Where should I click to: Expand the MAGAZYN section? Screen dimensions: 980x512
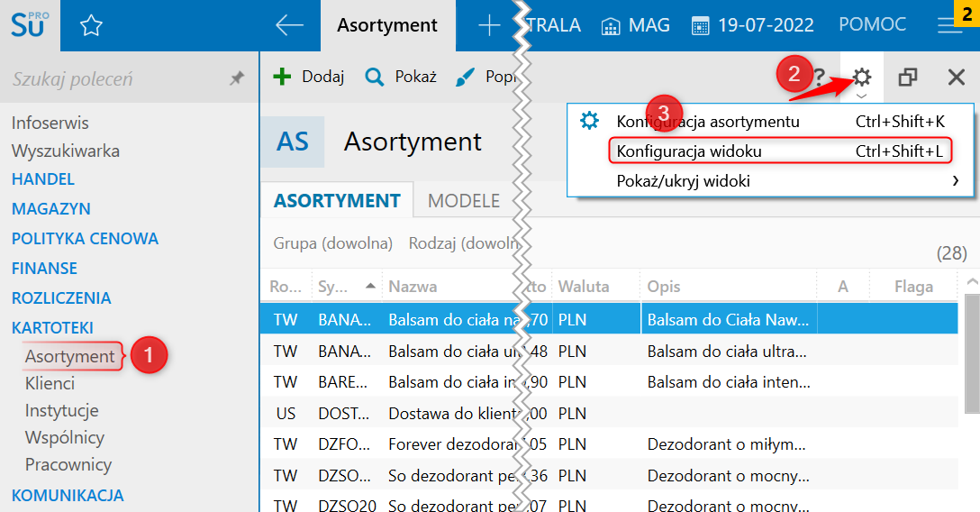click(x=51, y=208)
